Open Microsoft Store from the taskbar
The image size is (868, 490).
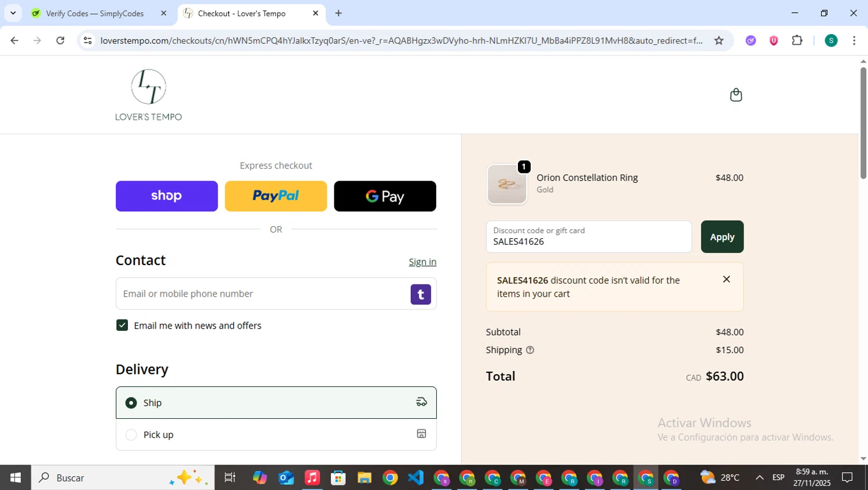(x=338, y=478)
